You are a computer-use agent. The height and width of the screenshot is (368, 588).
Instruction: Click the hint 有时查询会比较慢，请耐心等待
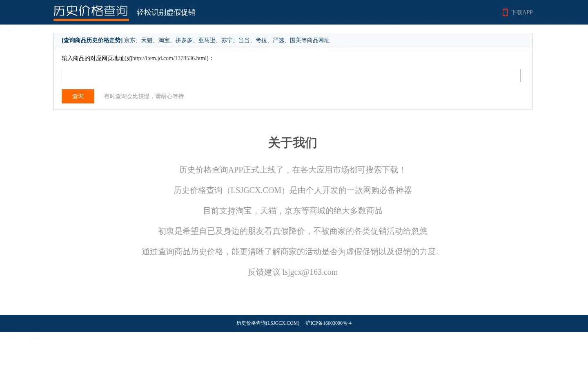coord(144,96)
